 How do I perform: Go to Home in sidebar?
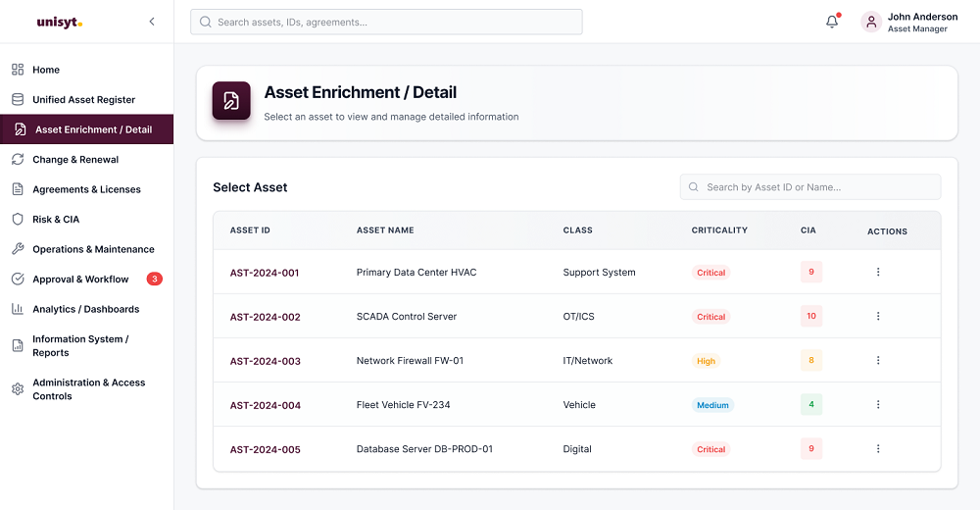(87, 70)
